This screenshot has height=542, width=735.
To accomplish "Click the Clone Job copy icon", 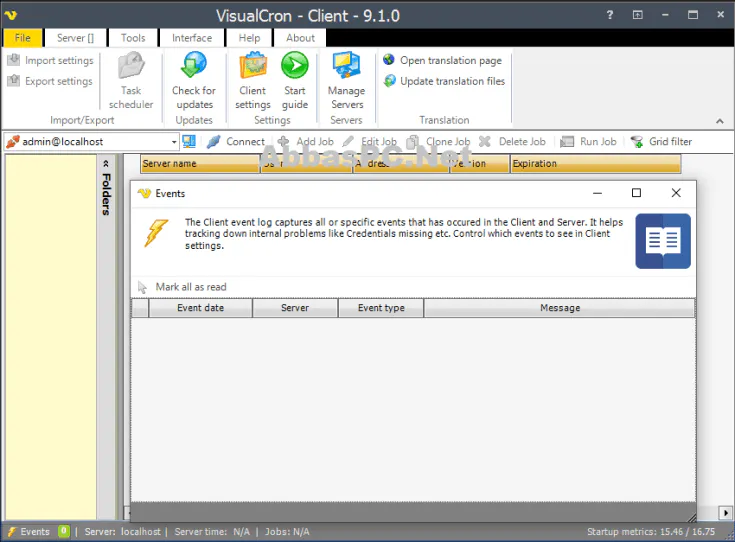I will (x=412, y=142).
